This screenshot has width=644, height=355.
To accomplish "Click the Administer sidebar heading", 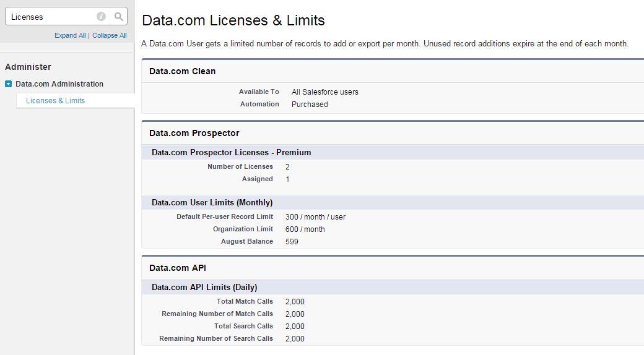I will [x=28, y=67].
